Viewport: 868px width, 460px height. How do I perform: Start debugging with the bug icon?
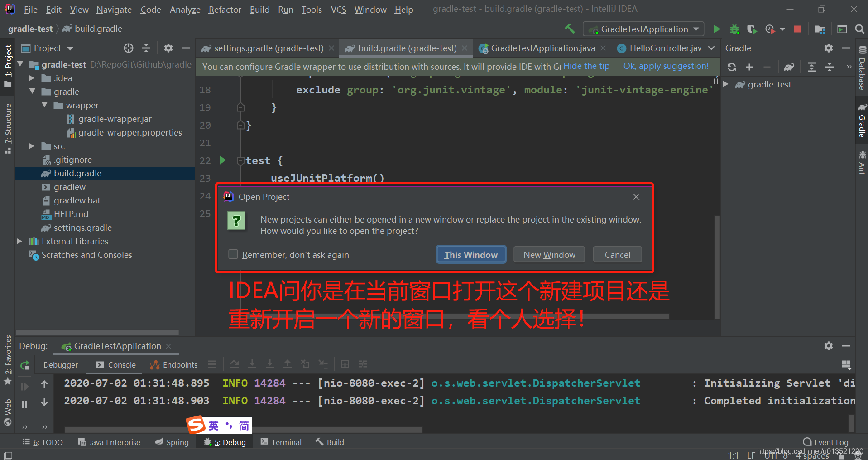point(734,29)
